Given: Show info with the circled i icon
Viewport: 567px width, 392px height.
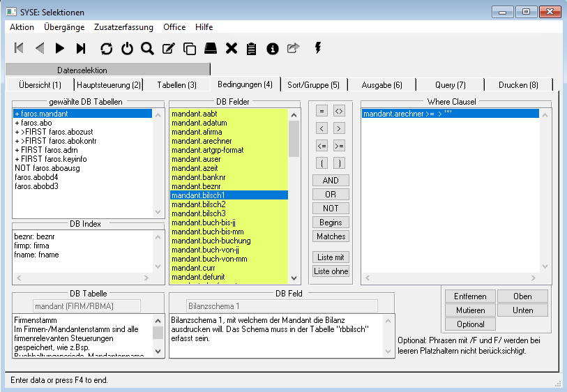Looking at the screenshot, I should click(273, 48).
